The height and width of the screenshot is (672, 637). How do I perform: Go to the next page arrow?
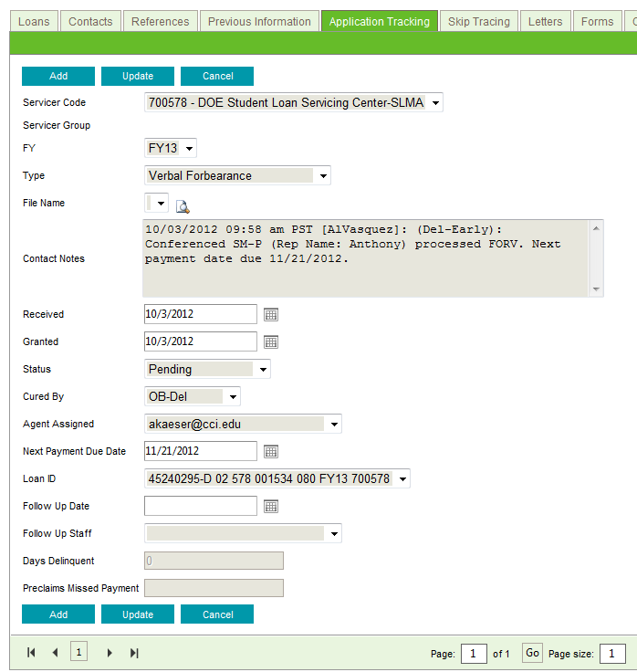pyautogui.click(x=110, y=652)
